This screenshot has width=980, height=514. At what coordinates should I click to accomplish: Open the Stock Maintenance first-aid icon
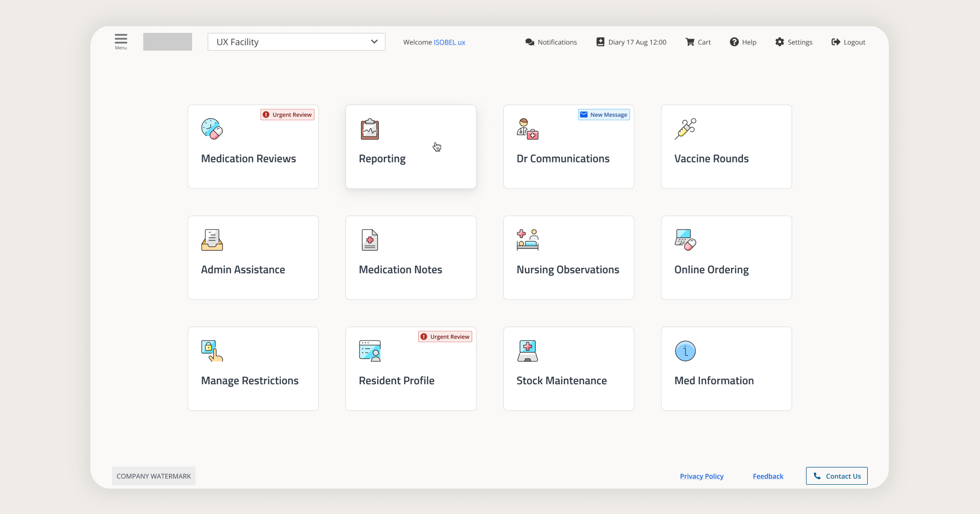pyautogui.click(x=527, y=350)
